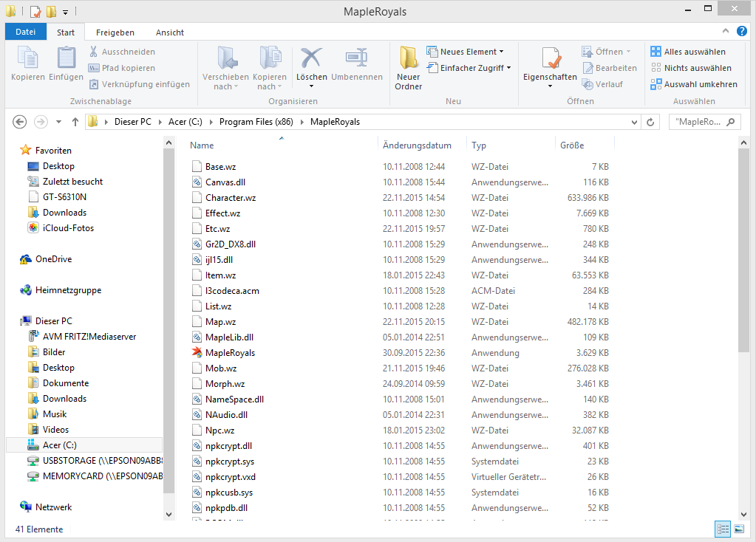
Task: Open Neues Element dropdown
Action: click(466, 52)
